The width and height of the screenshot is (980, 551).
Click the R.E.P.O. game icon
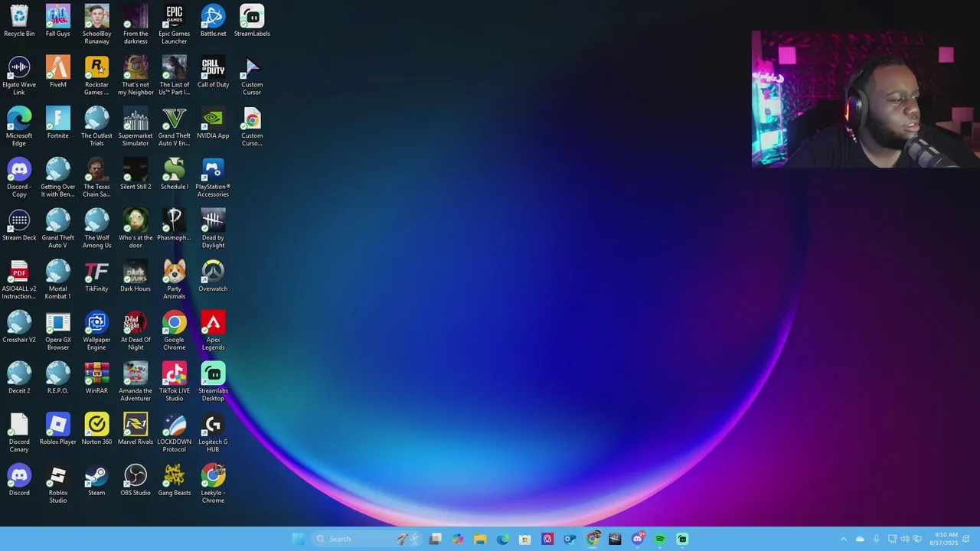click(x=58, y=378)
